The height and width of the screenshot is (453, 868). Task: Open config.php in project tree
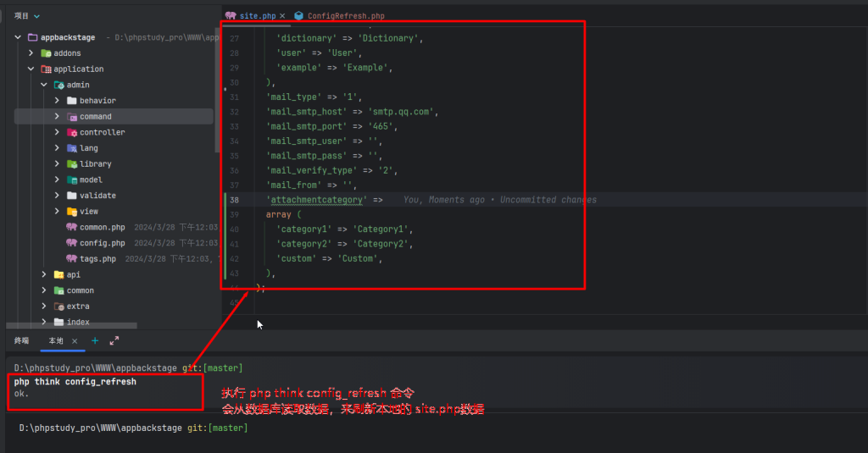[x=102, y=243]
